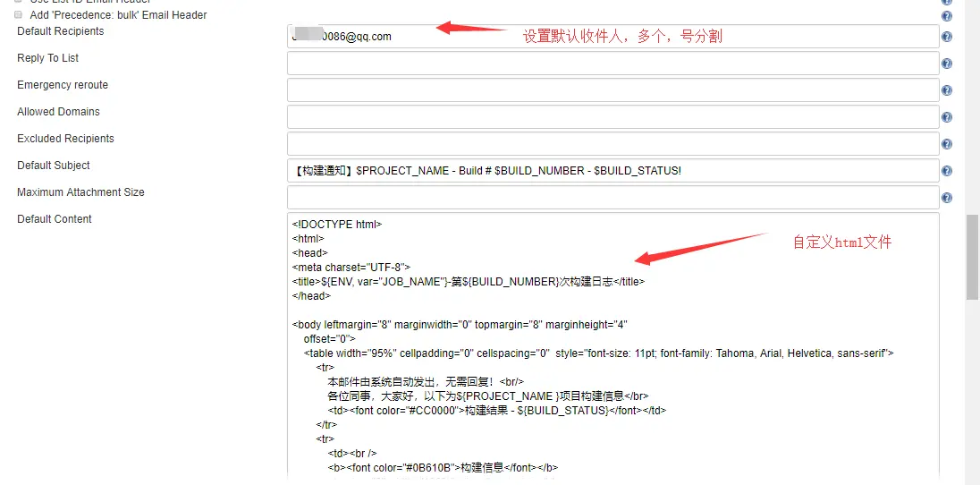
Task: Click the 'Default Subject' label
Action: 54,166
